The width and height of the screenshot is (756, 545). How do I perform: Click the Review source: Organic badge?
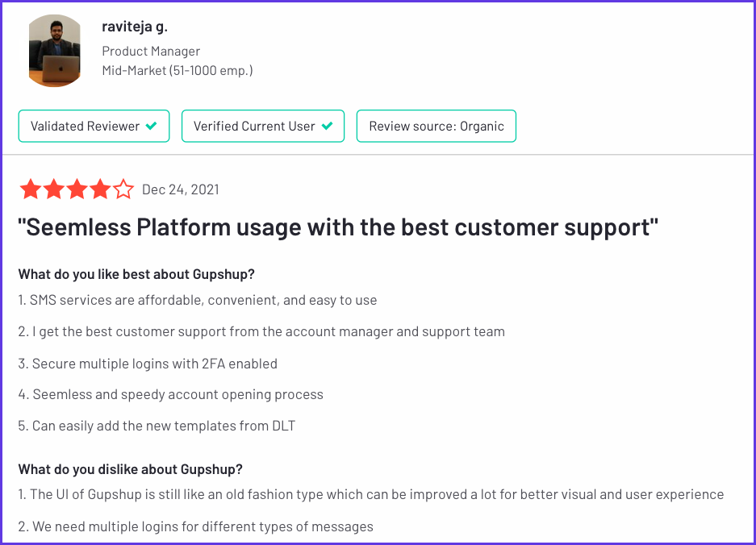click(436, 127)
